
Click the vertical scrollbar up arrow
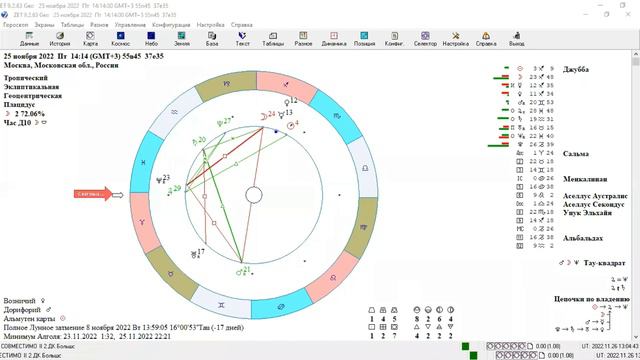click(x=636, y=54)
